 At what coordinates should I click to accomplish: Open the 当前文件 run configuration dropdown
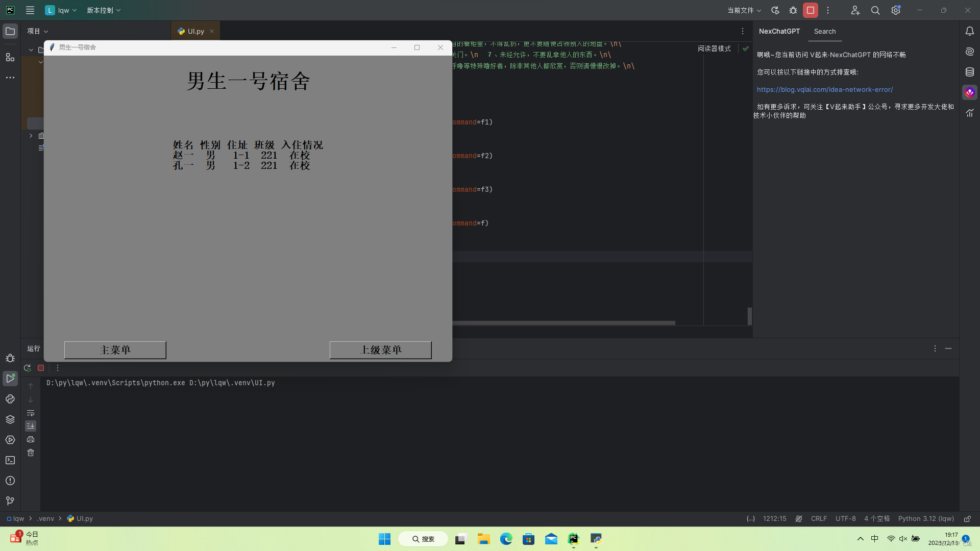tap(744, 10)
